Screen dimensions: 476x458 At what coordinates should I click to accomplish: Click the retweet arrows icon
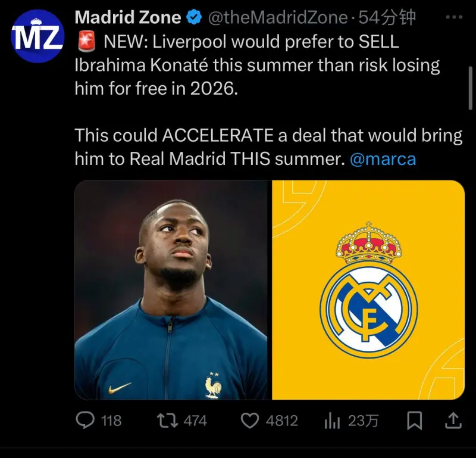pyautogui.click(x=168, y=420)
